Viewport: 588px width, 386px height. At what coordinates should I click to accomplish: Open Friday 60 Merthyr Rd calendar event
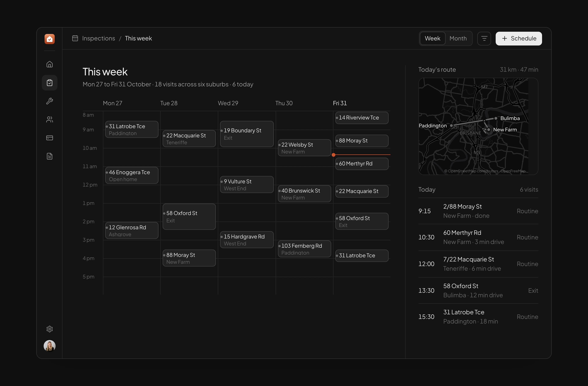[362, 164]
